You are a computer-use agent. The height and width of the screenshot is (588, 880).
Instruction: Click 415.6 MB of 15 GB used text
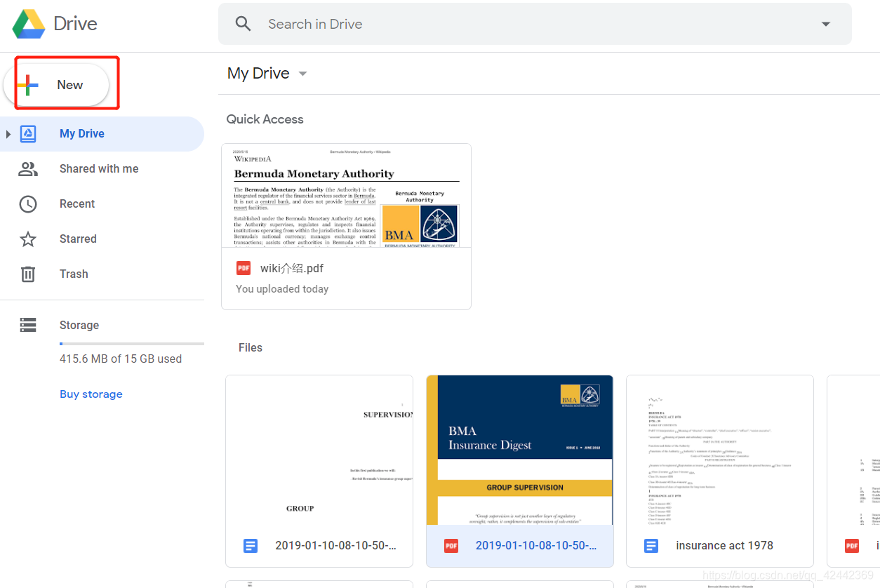coord(121,359)
